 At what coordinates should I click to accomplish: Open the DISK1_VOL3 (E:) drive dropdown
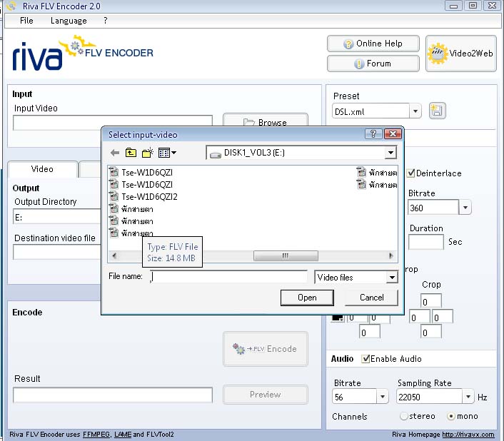tap(390, 153)
